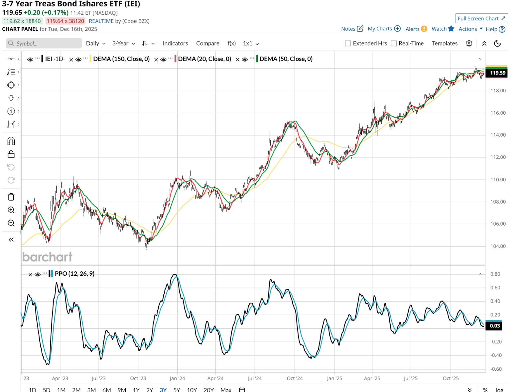The height and width of the screenshot is (392, 532).
Task: Toggle dark mode moon icon
Action: [x=497, y=44]
